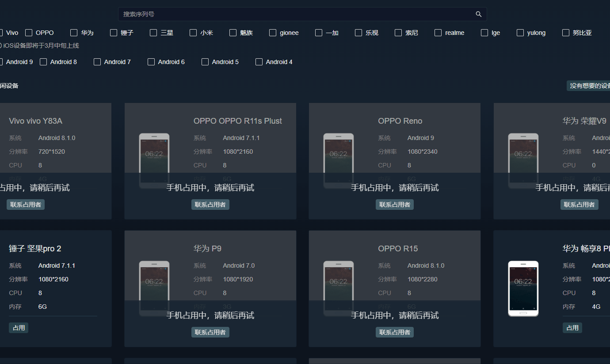Click the OPPO R15 phone thumbnail
Viewport: 610px width, 364px height.
tap(339, 288)
